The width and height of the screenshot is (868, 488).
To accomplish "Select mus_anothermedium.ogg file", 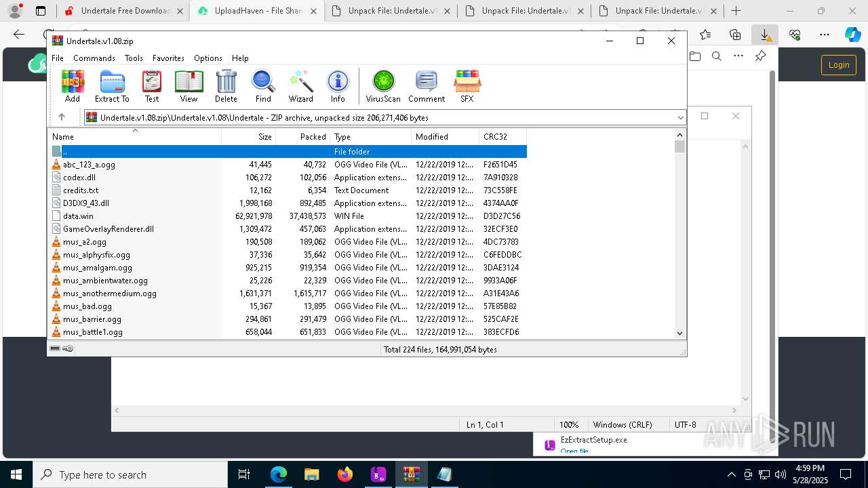I will pyautogui.click(x=288, y=293).
